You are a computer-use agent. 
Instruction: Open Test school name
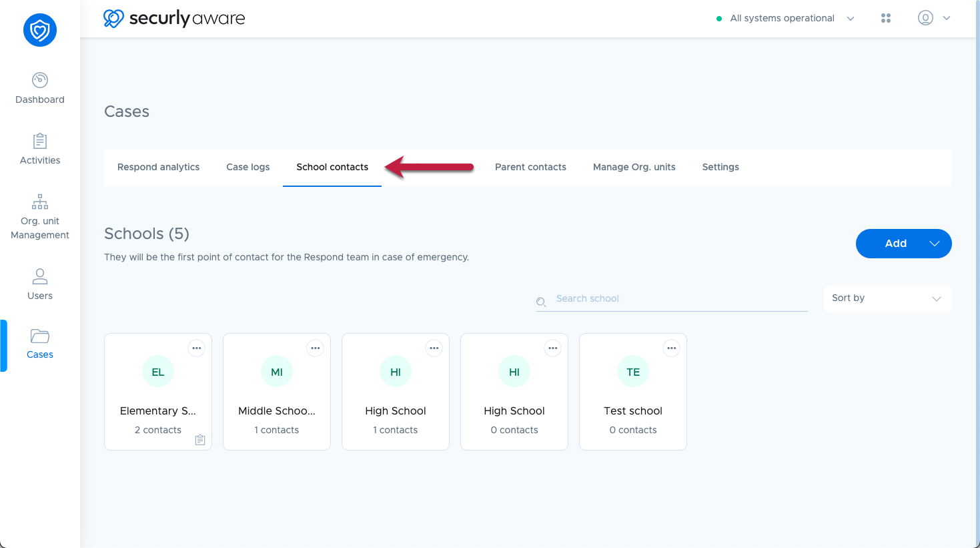633,410
